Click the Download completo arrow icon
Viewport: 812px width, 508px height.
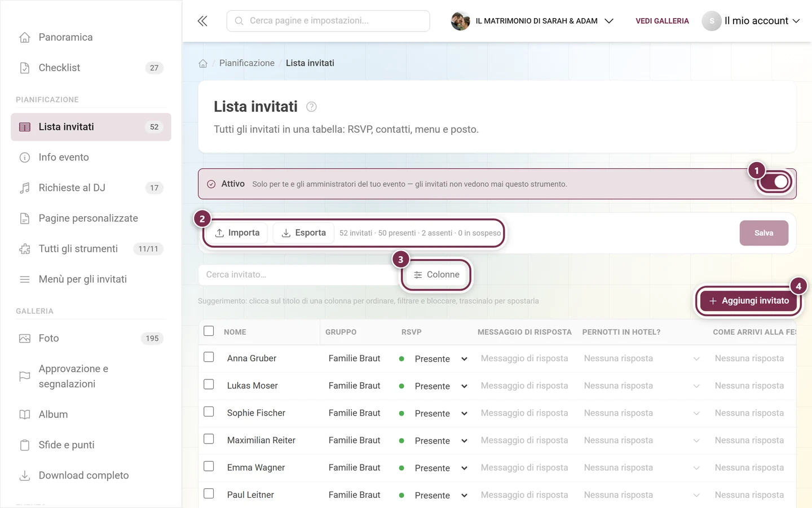pos(25,476)
